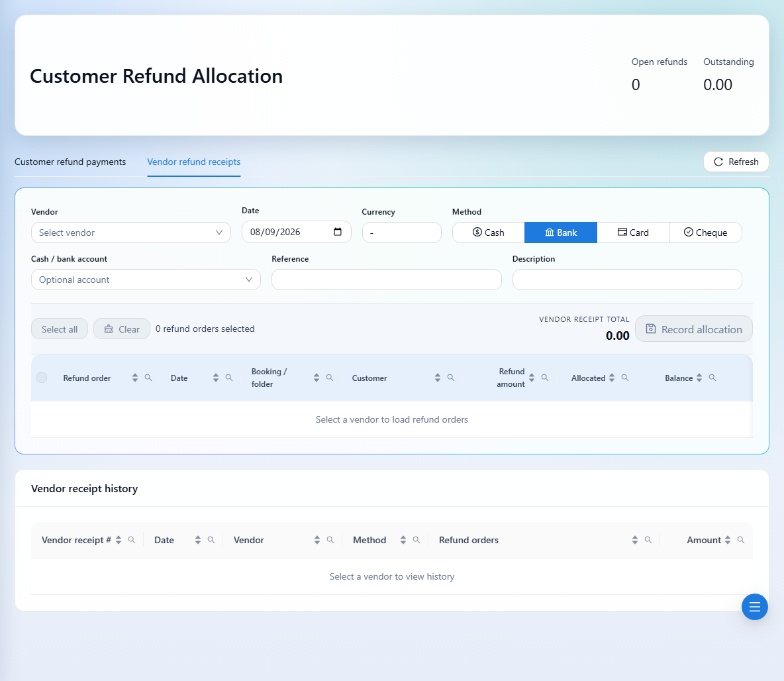Sort by Refund amount column
The width and height of the screenshot is (784, 681).
point(532,378)
